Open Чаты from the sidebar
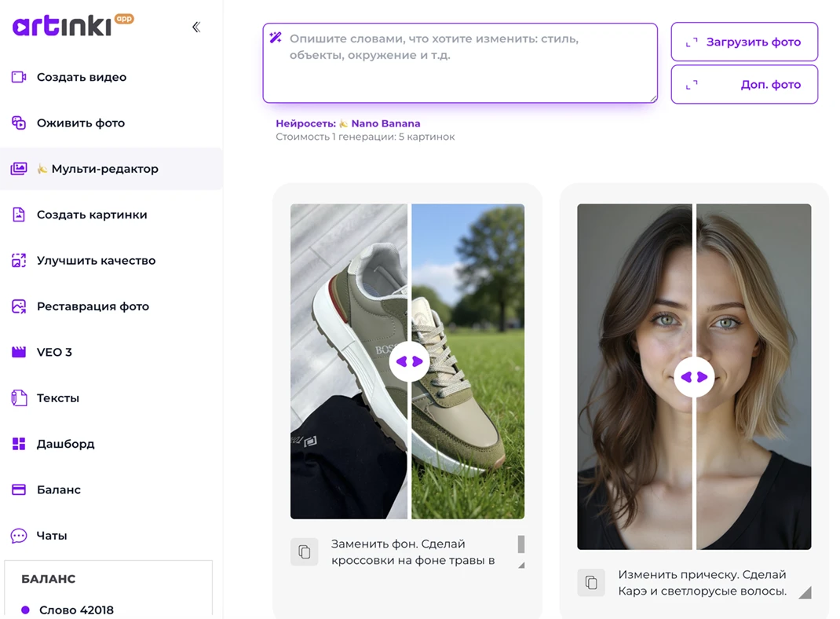The width and height of the screenshot is (840, 619). coord(51,536)
